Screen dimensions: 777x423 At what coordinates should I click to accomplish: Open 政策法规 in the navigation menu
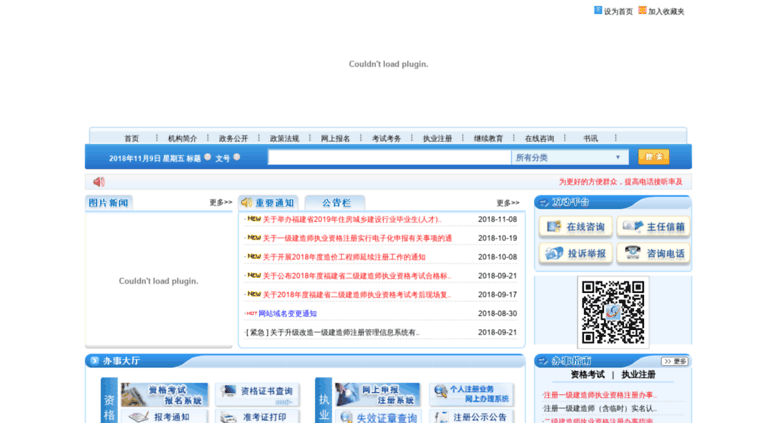tap(284, 138)
